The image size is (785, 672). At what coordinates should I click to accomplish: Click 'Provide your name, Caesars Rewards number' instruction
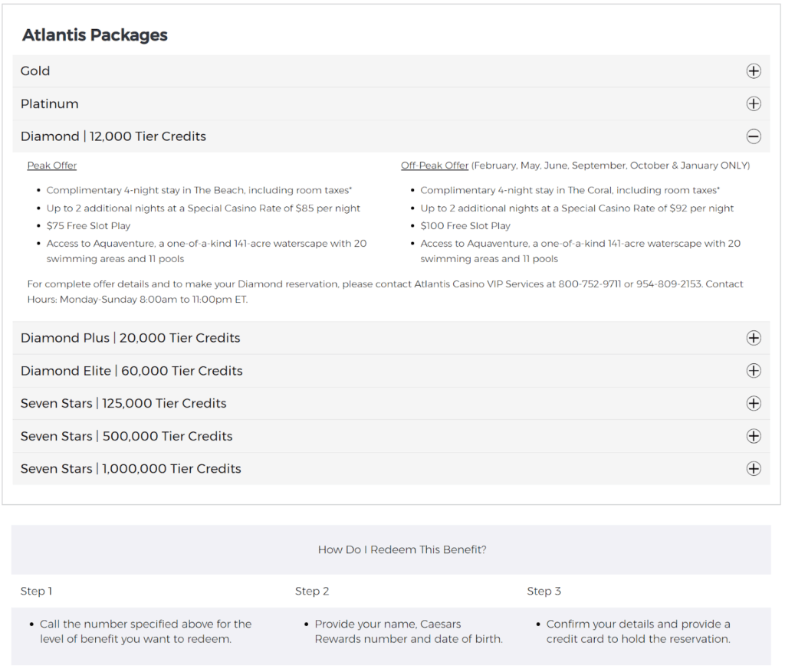tap(409, 631)
